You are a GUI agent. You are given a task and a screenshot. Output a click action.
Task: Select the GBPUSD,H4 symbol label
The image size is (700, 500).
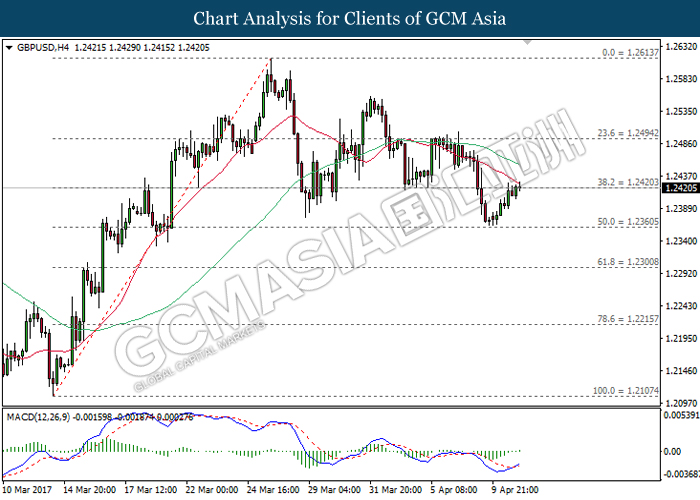(x=43, y=48)
